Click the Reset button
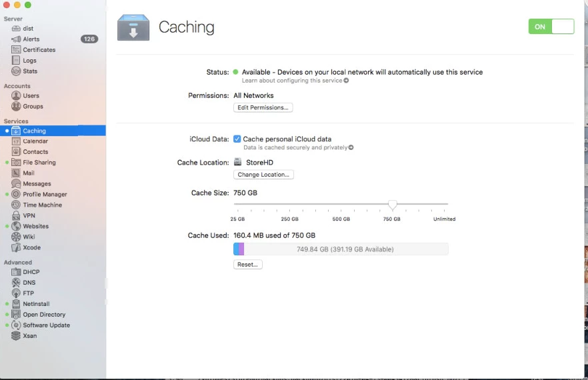This screenshot has width=588, height=380. pyautogui.click(x=247, y=265)
